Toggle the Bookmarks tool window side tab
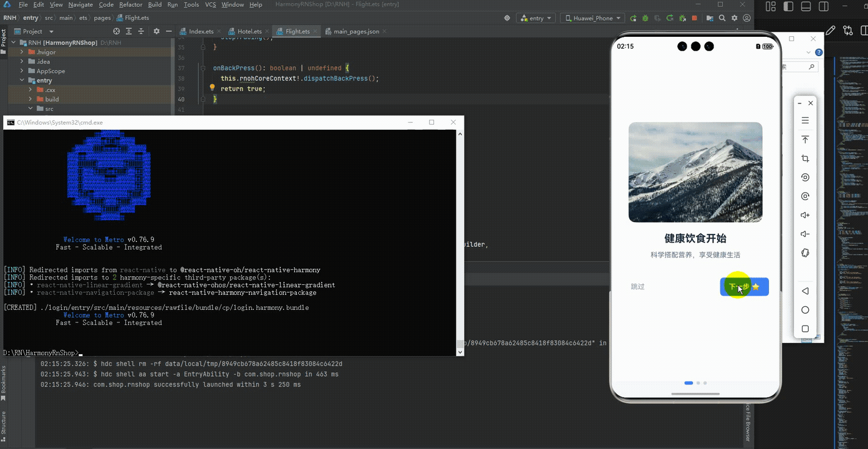868x449 pixels. [4, 384]
